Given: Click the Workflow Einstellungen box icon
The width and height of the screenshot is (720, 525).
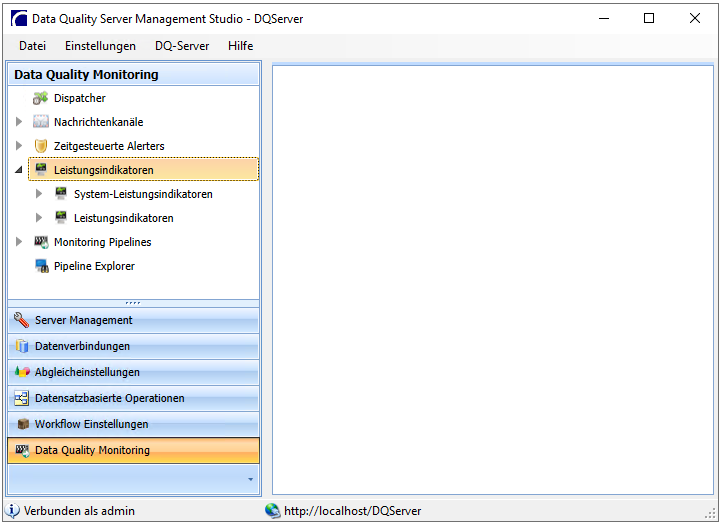Looking at the screenshot, I should pyautogui.click(x=22, y=424).
